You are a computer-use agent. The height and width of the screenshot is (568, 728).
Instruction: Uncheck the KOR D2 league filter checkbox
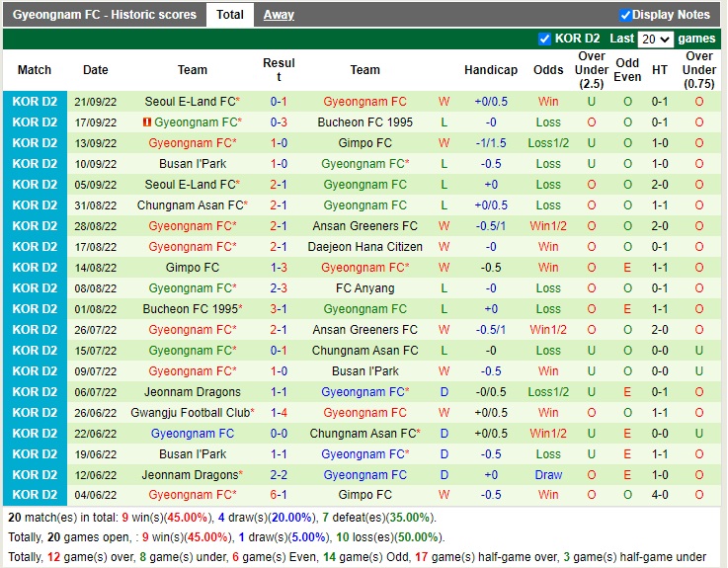pyautogui.click(x=544, y=39)
